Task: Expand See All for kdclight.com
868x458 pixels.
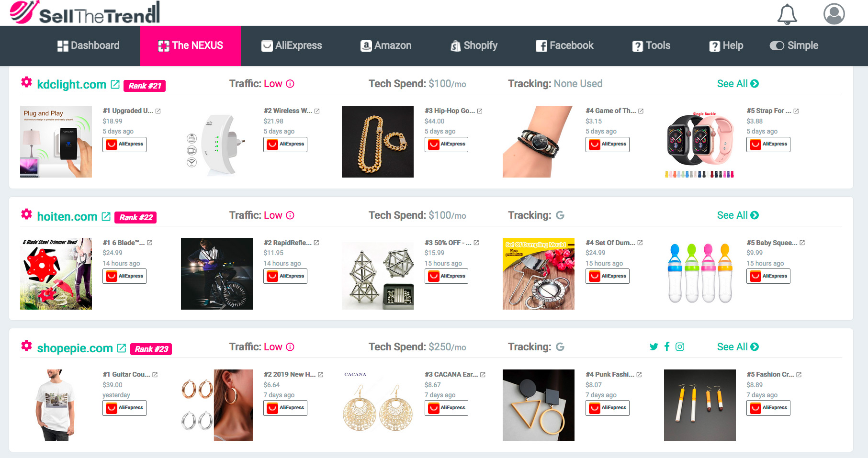Action: 738,84
